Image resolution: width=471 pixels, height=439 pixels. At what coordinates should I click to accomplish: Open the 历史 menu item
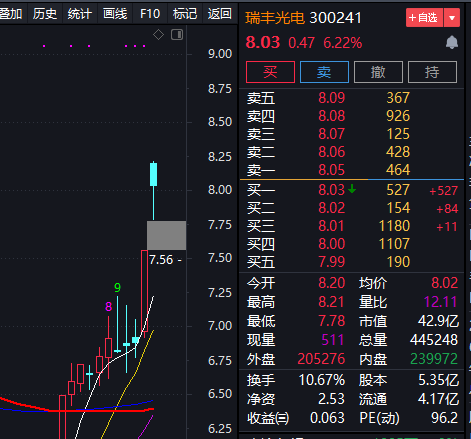pyautogui.click(x=45, y=14)
